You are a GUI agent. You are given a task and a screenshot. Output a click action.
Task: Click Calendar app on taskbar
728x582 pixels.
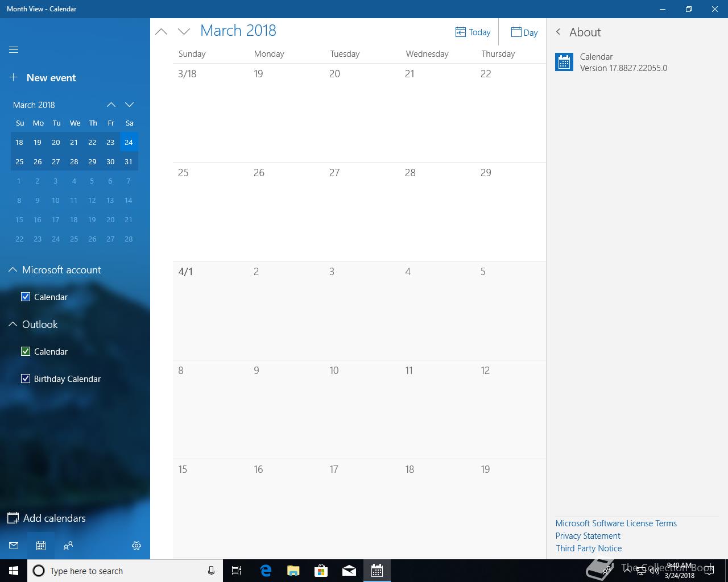pyautogui.click(x=377, y=571)
